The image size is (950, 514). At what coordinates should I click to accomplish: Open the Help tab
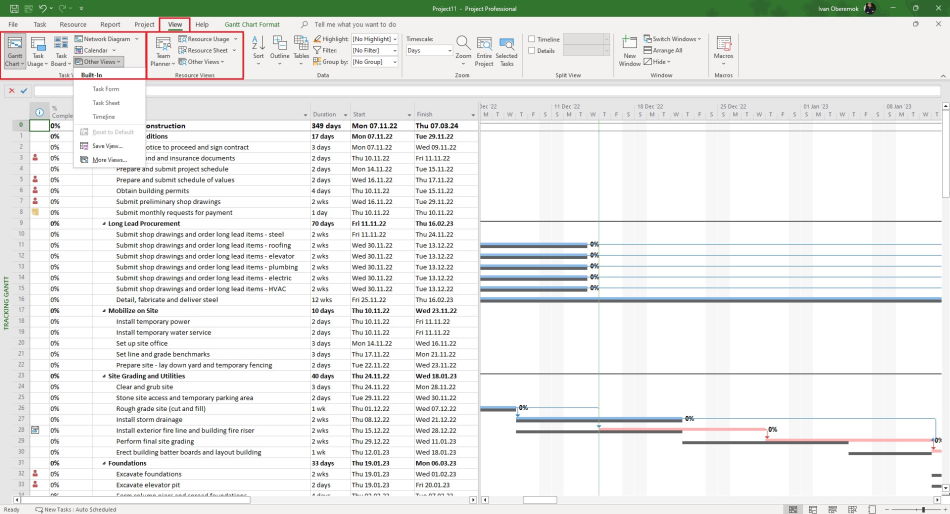202,25
